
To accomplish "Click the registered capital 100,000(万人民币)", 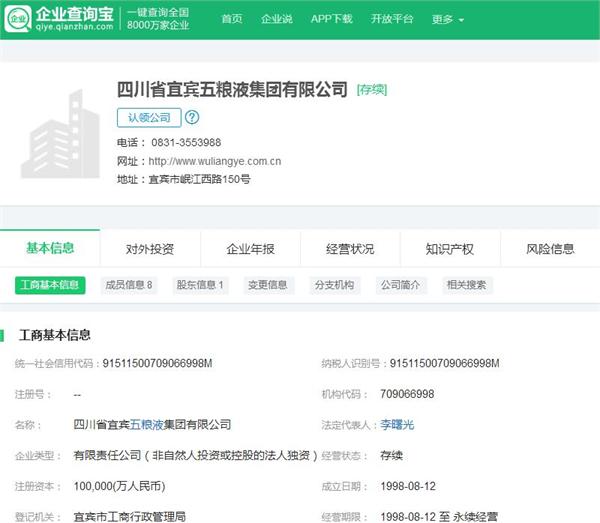I will (119, 486).
